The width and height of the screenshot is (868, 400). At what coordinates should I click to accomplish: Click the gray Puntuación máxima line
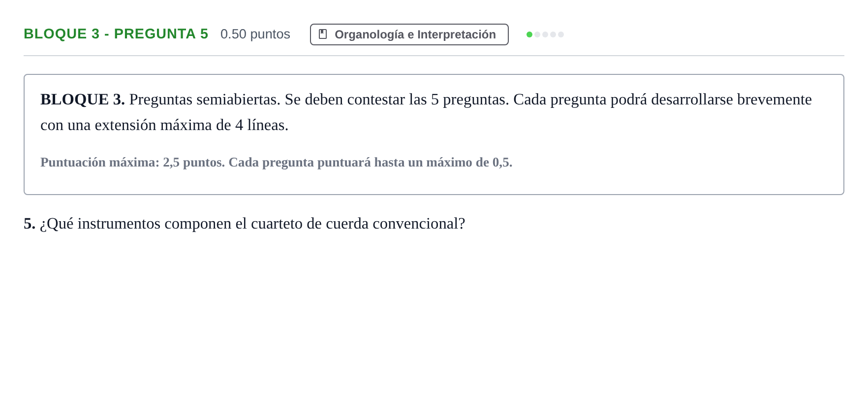click(x=277, y=162)
